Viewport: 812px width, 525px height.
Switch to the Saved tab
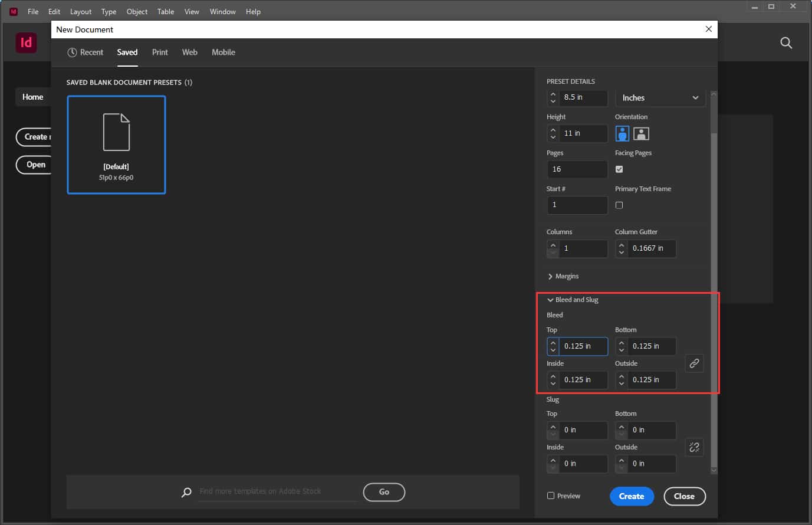click(127, 52)
